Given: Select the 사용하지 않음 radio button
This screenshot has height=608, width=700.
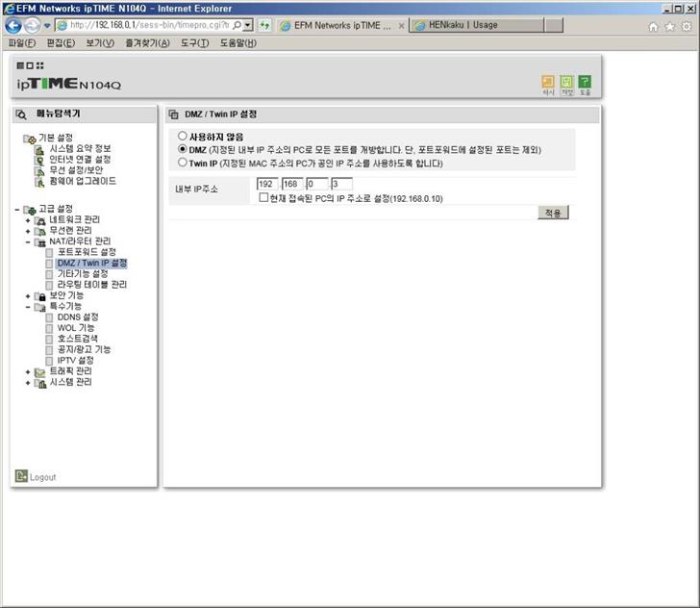Looking at the screenshot, I should pos(183,137).
